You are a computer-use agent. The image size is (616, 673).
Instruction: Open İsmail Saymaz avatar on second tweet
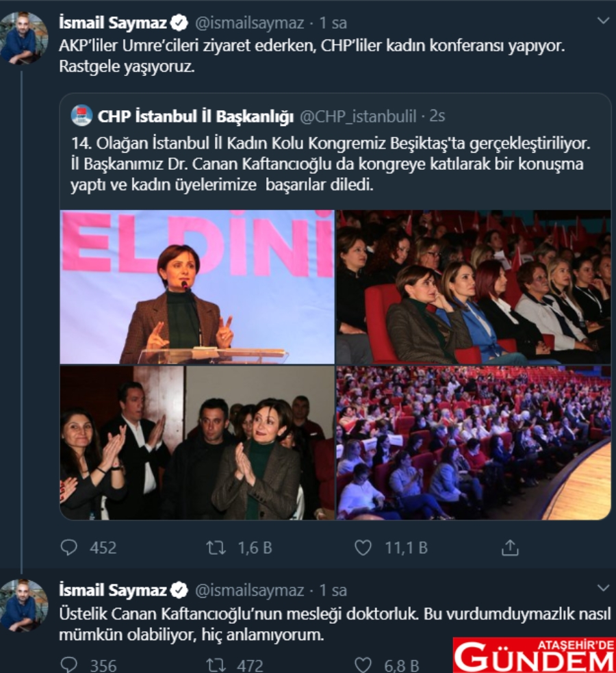[24, 605]
